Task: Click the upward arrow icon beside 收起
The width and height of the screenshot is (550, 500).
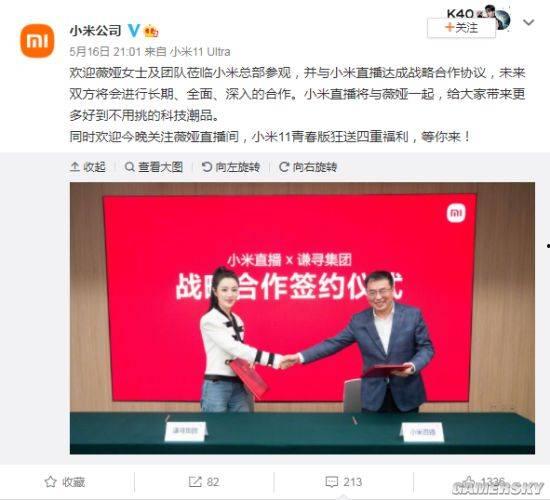Action: pos(75,167)
